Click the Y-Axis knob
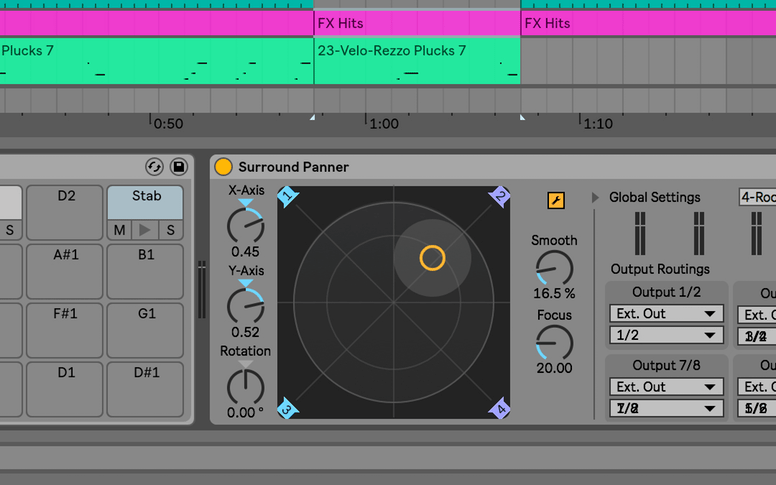This screenshot has width=776, height=485. (x=245, y=306)
